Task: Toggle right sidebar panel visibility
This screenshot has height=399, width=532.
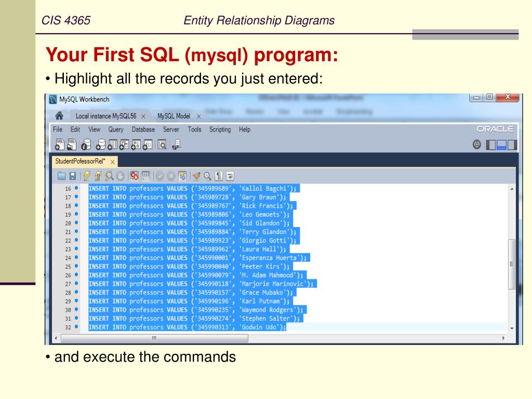Action: click(512, 145)
